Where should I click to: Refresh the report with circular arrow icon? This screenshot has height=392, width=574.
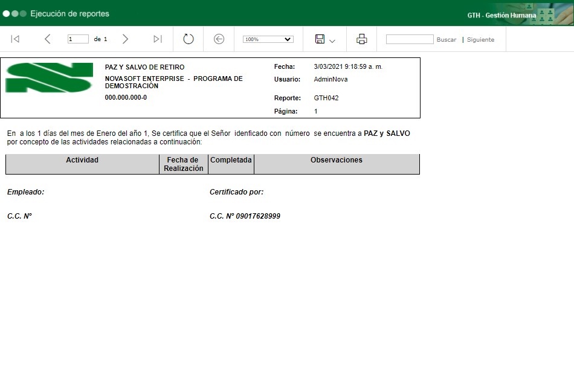[189, 39]
